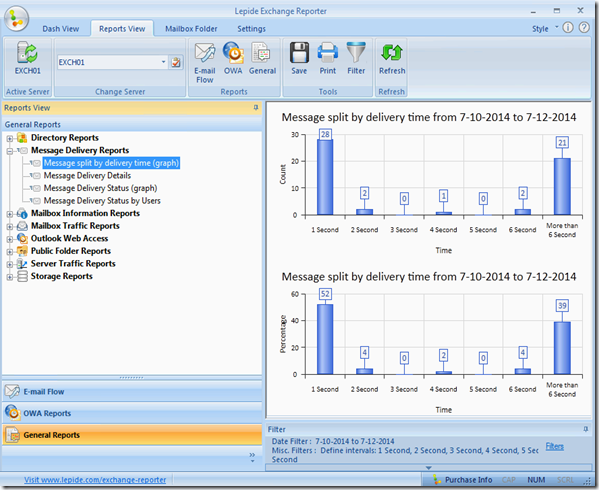Expand the Storage Reports node

(10, 277)
